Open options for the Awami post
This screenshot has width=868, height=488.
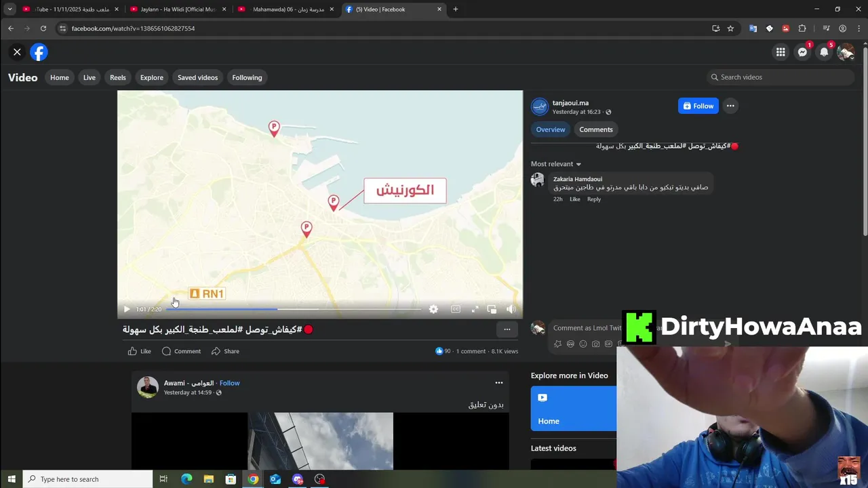[x=499, y=383]
